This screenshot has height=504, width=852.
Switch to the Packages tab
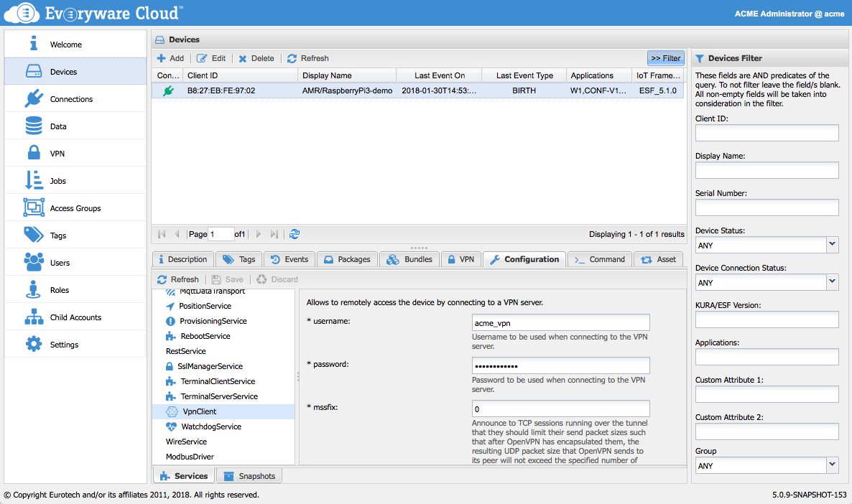click(x=347, y=260)
